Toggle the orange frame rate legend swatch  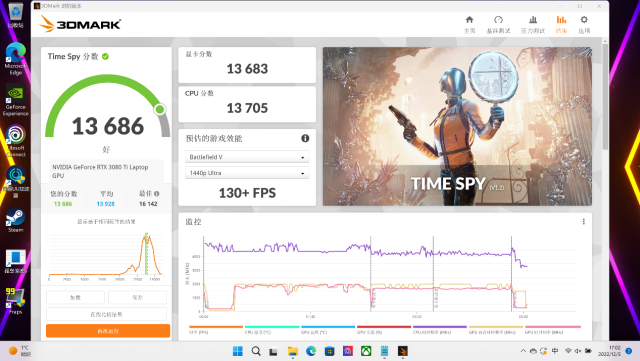(x=216, y=327)
